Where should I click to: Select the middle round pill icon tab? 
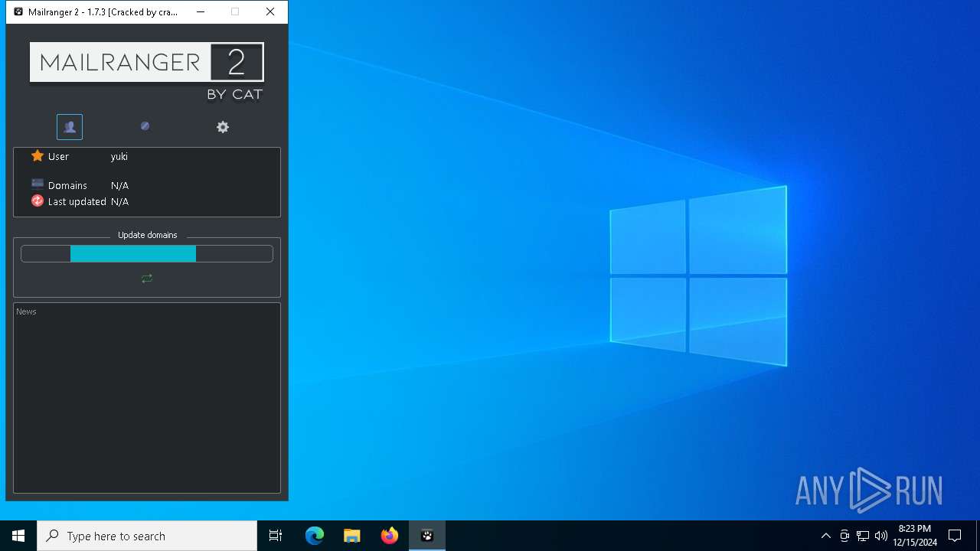pyautogui.click(x=145, y=126)
